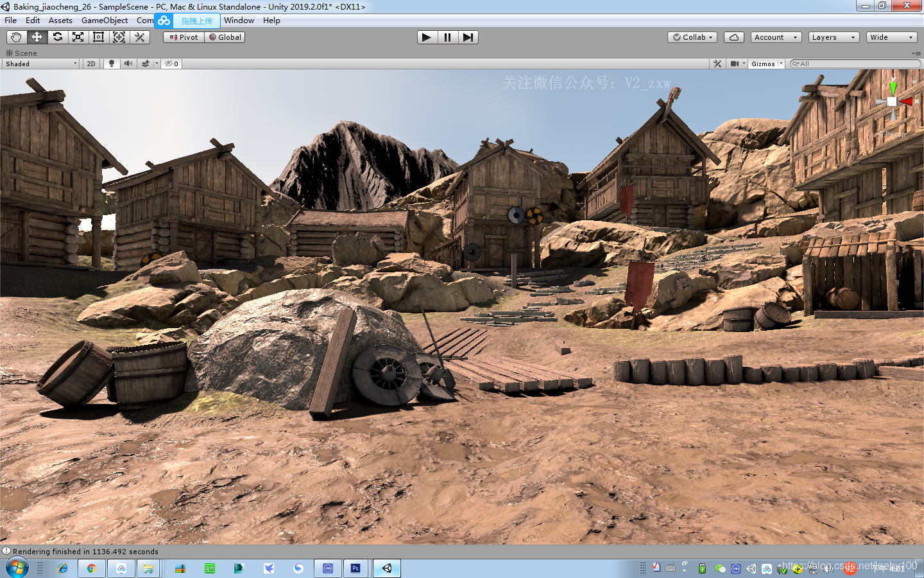Select the Rotate tool
The height and width of the screenshot is (578, 924).
[57, 37]
